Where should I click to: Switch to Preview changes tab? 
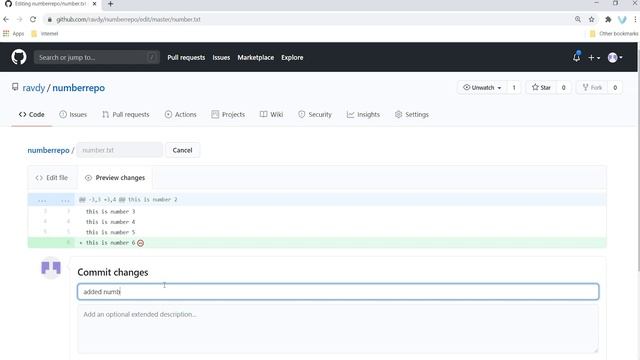115,178
